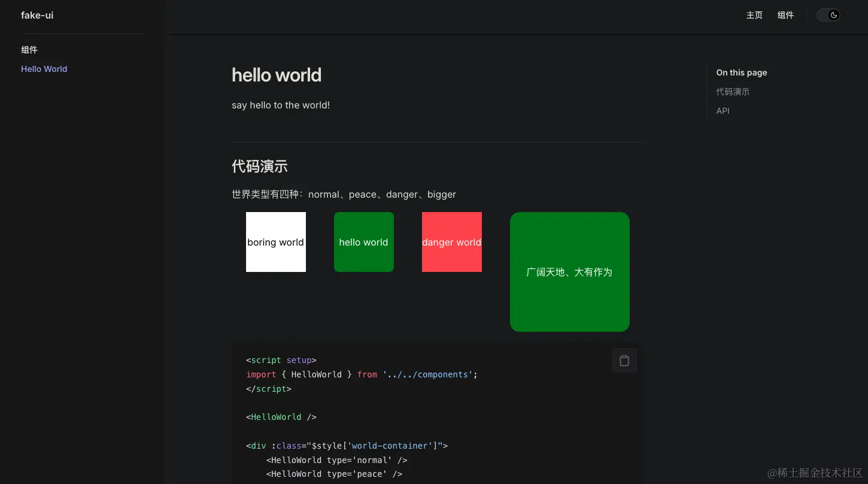Click the white boring world box
Screen dimensions: 868x484
click(x=276, y=242)
